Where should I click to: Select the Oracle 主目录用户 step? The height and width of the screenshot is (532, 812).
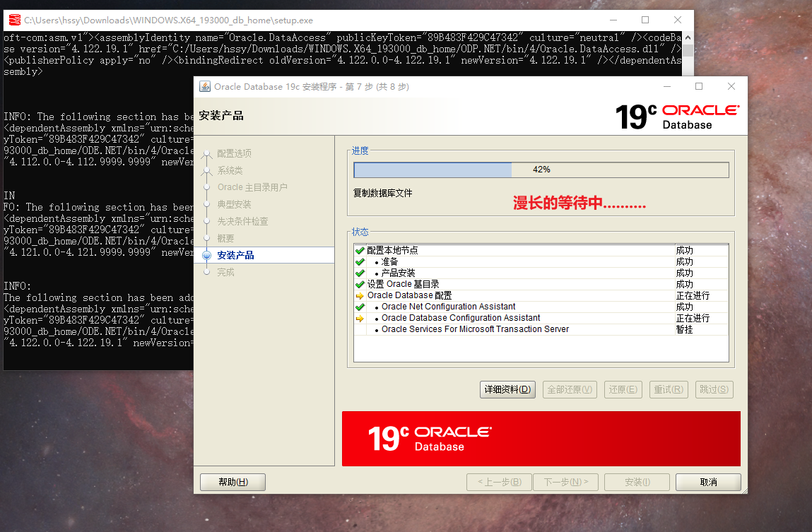[x=252, y=187]
